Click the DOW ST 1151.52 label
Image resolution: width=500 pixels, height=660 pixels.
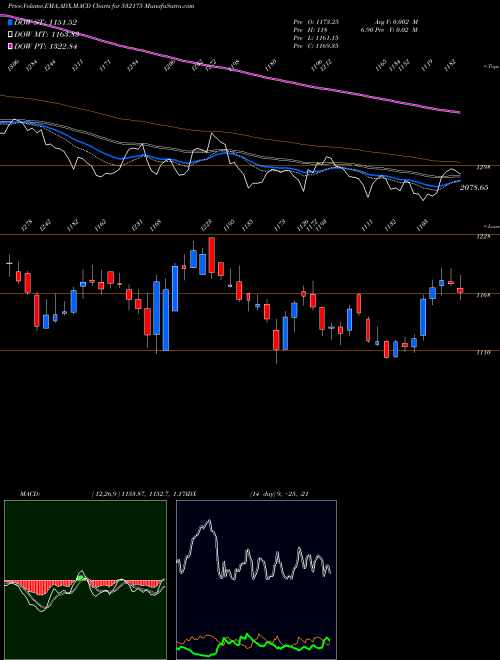tap(46, 22)
